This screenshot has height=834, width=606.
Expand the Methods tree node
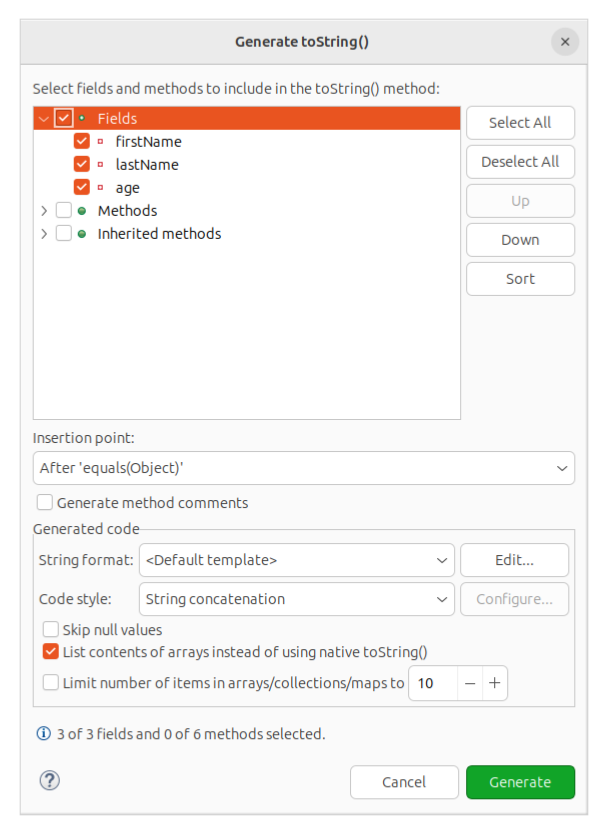pyautogui.click(x=43, y=211)
